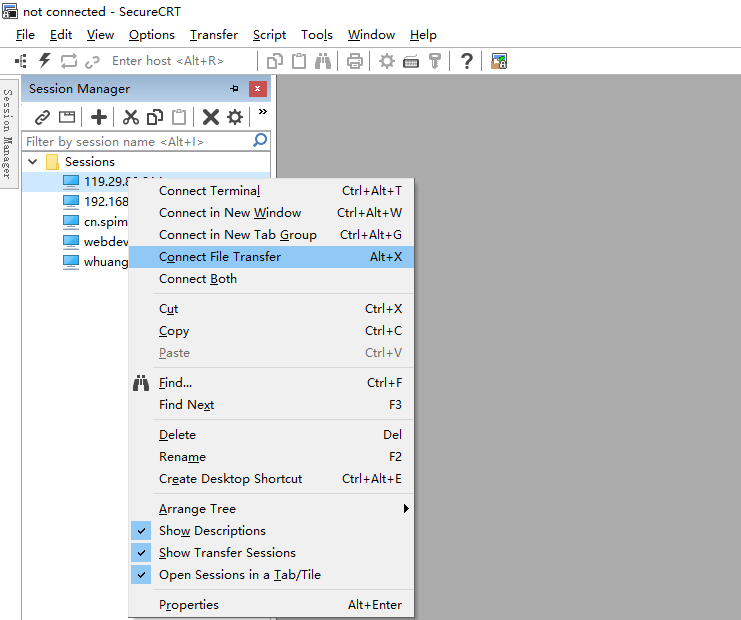Open the Transfer menu in menu bar
The width and height of the screenshot is (741, 620).
point(214,35)
